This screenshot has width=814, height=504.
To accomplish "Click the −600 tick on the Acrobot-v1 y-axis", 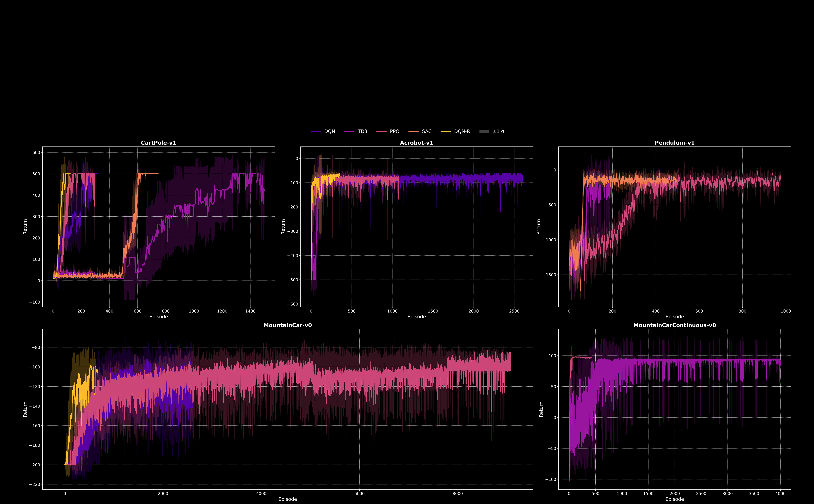I will (x=293, y=304).
